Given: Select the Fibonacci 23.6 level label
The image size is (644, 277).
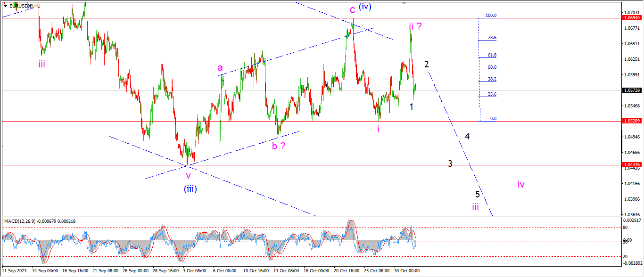Looking at the screenshot, I should coord(492,94).
